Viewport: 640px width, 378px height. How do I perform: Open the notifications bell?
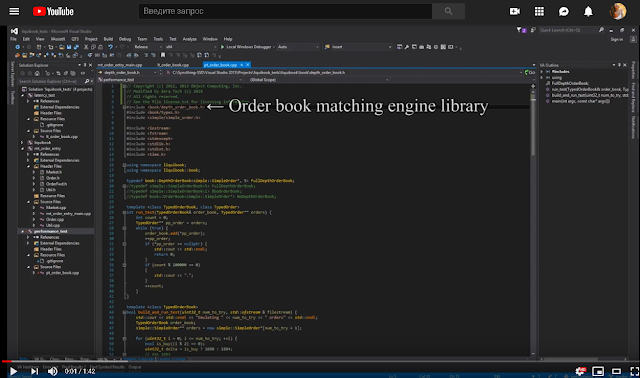click(x=588, y=11)
